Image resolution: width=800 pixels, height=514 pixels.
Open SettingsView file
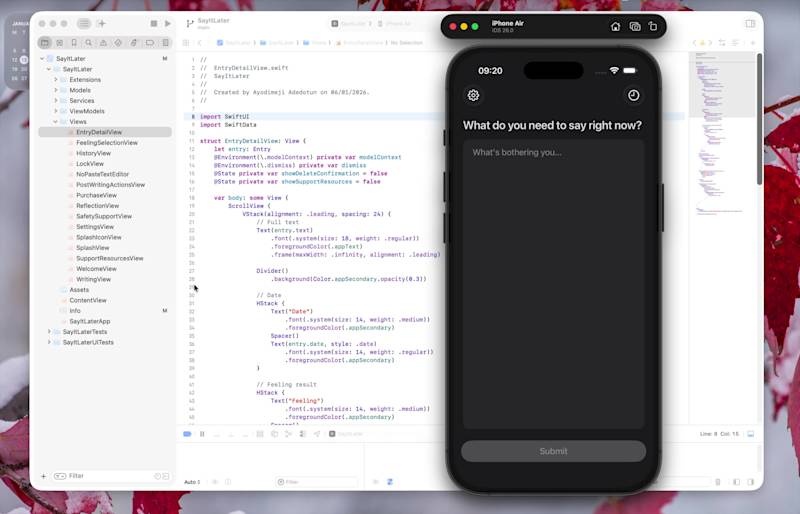pos(95,227)
